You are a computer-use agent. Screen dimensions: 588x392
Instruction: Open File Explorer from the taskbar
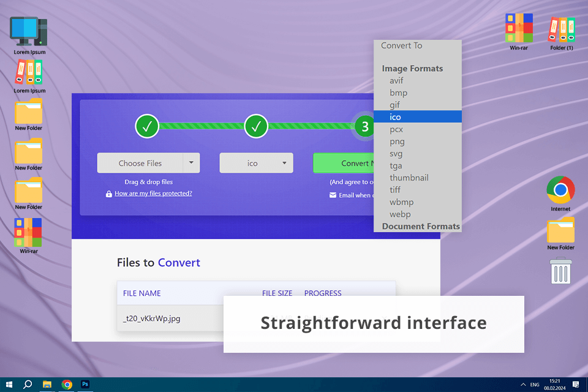coord(47,385)
